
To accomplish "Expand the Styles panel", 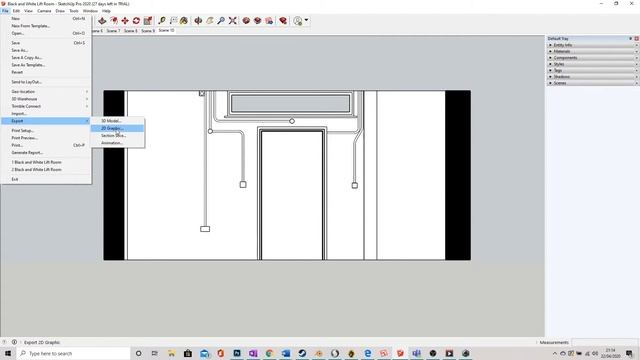I will [593, 64].
